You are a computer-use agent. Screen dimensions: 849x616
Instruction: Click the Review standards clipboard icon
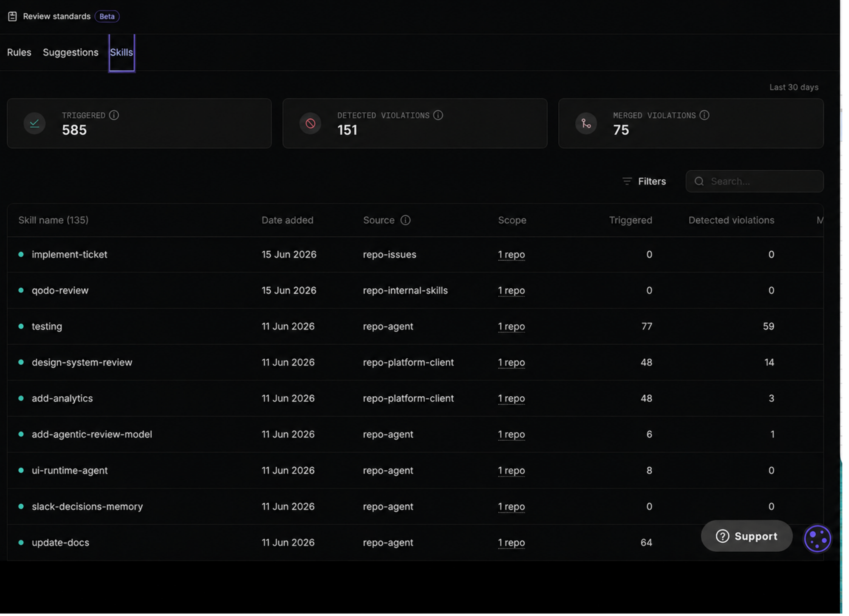click(12, 16)
